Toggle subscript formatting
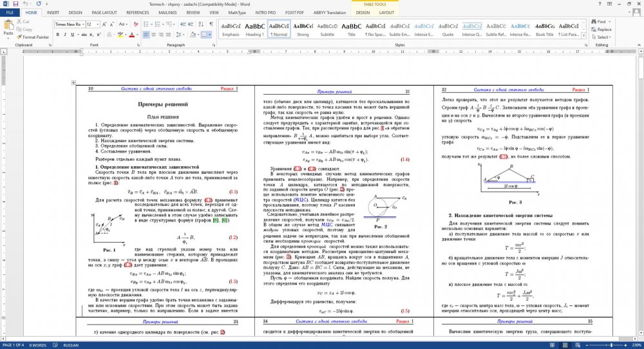The image size is (644, 349). [90, 35]
